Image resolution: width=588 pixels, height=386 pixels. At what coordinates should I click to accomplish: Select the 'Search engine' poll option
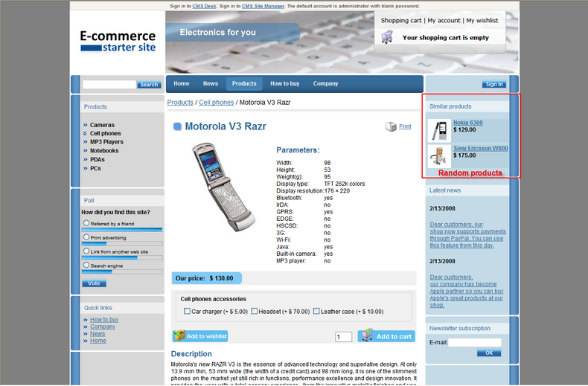coord(86,265)
